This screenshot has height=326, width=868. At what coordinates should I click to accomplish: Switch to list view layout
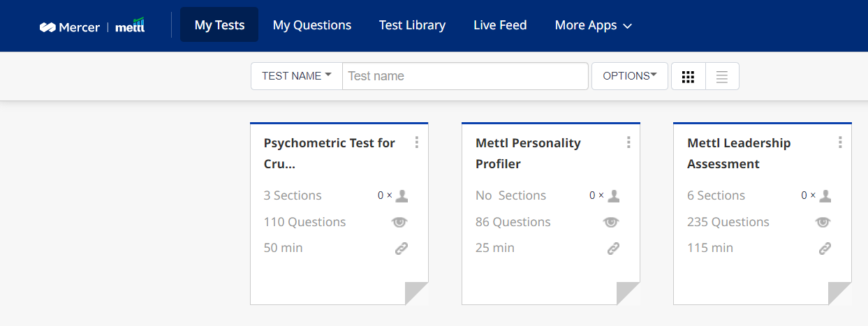(x=722, y=77)
